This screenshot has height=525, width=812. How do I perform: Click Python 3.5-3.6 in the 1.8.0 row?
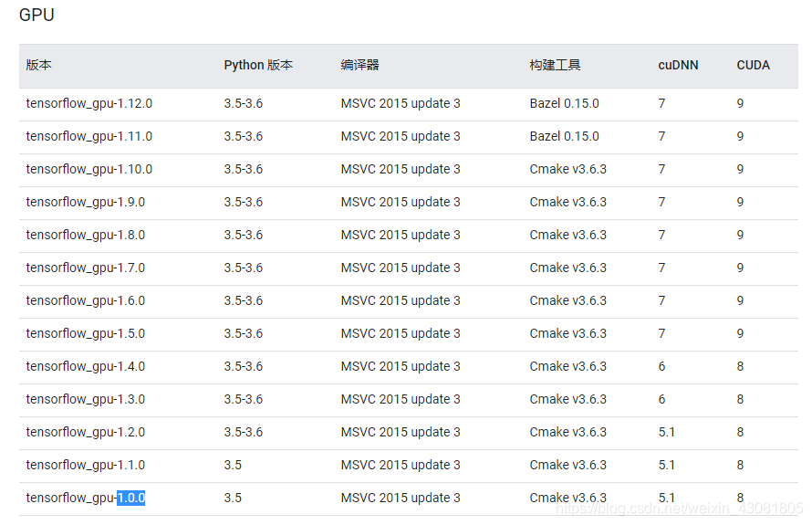click(244, 236)
